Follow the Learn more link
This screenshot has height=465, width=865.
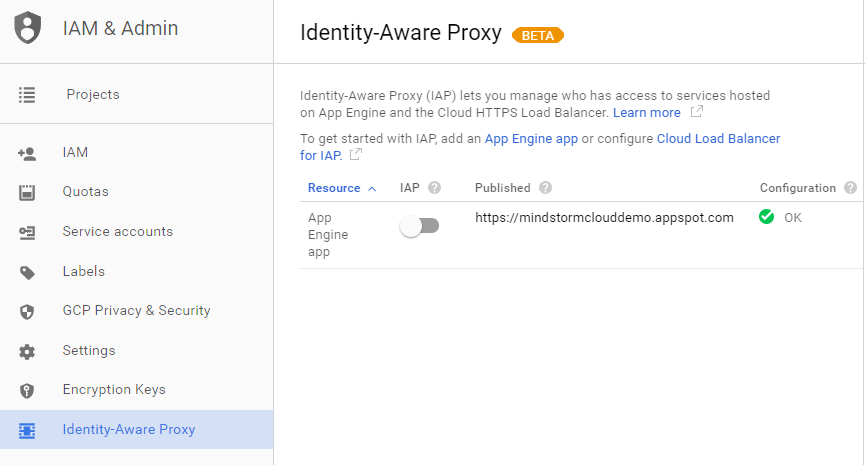click(647, 113)
